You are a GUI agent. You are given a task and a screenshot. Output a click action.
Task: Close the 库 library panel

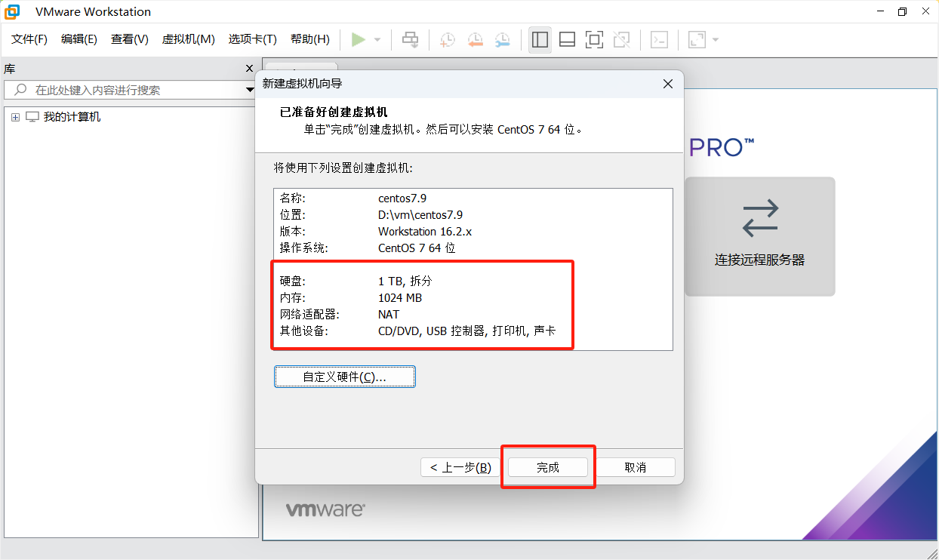click(x=250, y=68)
